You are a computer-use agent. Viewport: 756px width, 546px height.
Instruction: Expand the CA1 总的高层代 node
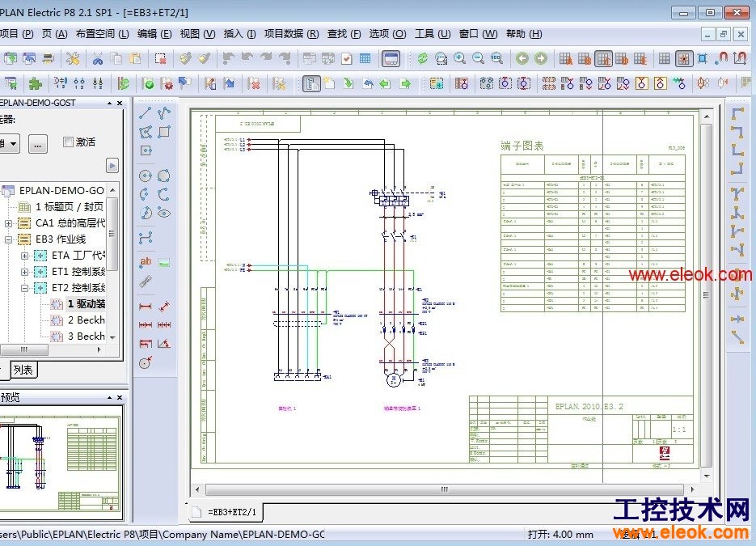8,223
